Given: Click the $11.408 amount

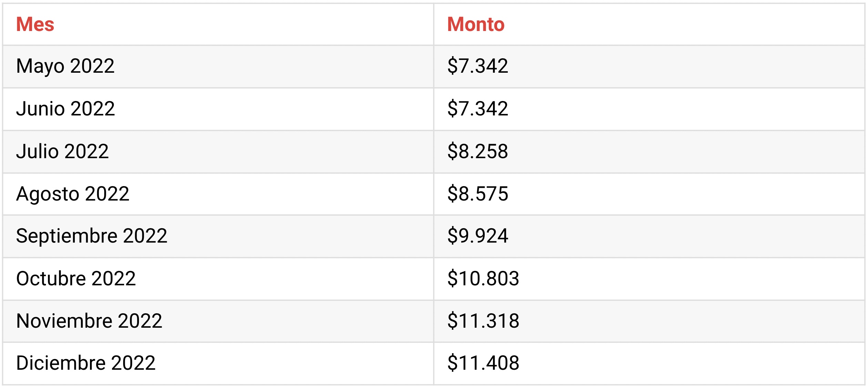Looking at the screenshot, I should click(483, 363).
